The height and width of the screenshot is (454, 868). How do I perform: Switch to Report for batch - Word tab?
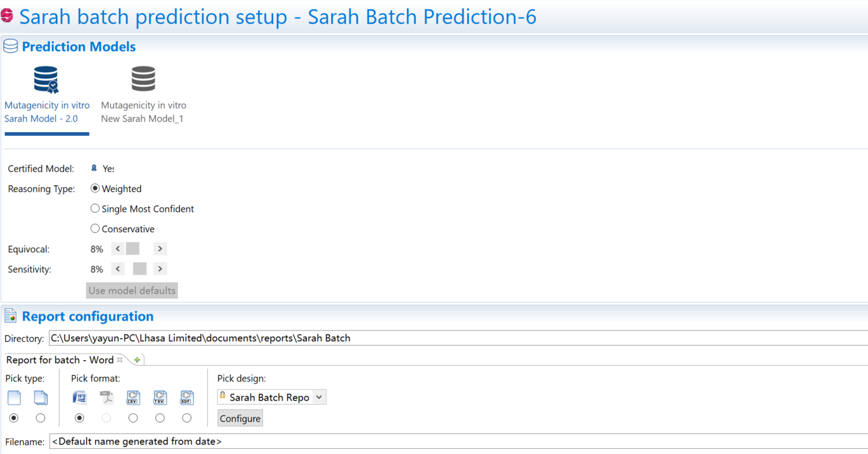click(59, 360)
